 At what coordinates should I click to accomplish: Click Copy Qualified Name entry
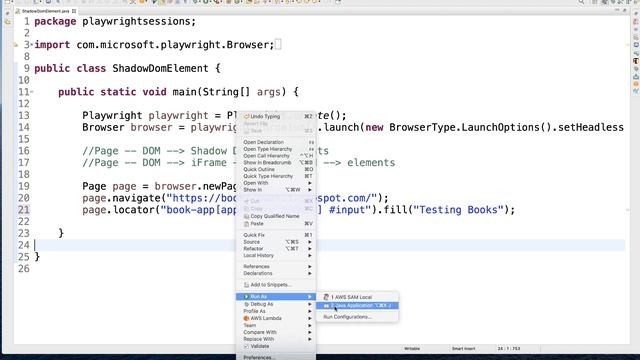click(x=275, y=216)
